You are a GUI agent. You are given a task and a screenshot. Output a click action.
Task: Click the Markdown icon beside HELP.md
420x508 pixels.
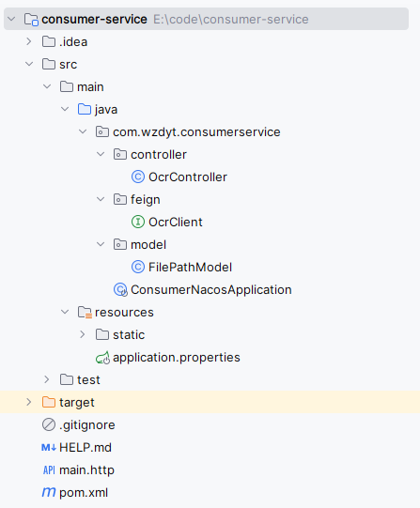[x=49, y=448]
